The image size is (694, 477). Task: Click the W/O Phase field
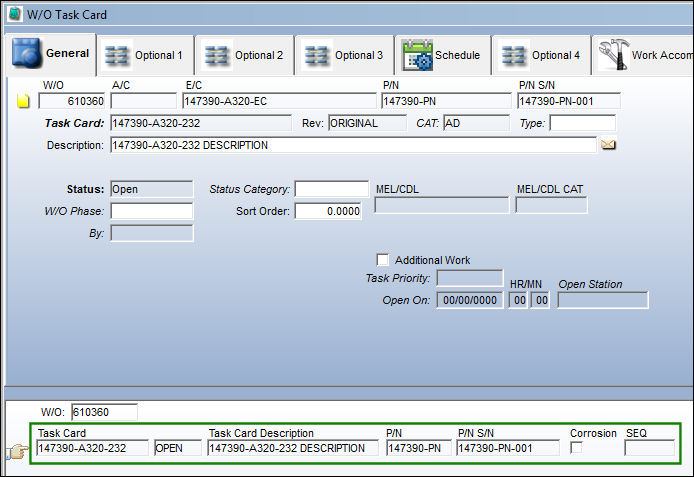pyautogui.click(x=152, y=211)
